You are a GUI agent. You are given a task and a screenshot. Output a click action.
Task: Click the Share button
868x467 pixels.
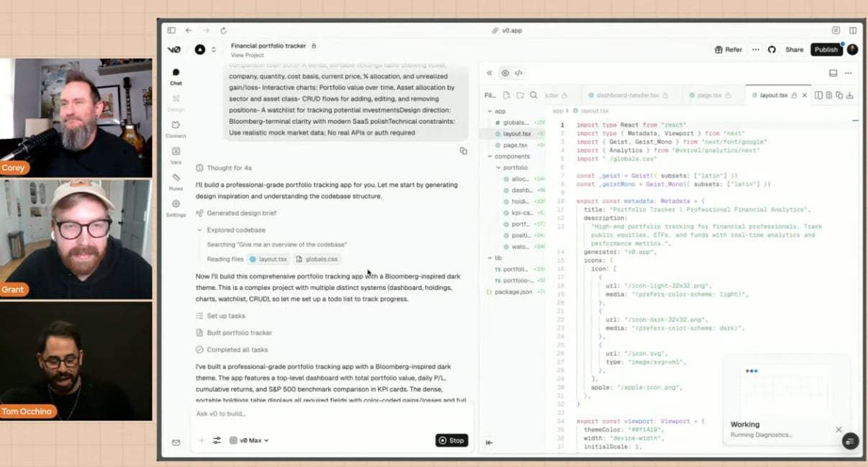[x=794, y=50]
